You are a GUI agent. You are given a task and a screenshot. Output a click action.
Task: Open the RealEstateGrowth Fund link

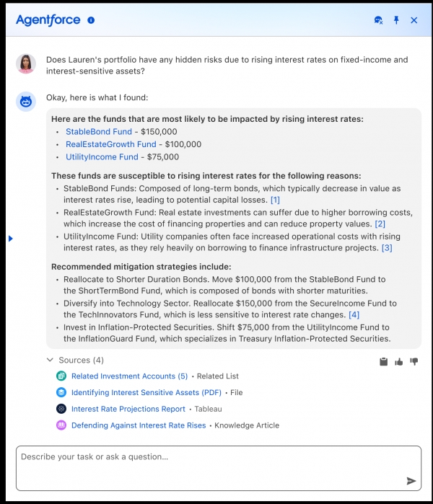(111, 144)
